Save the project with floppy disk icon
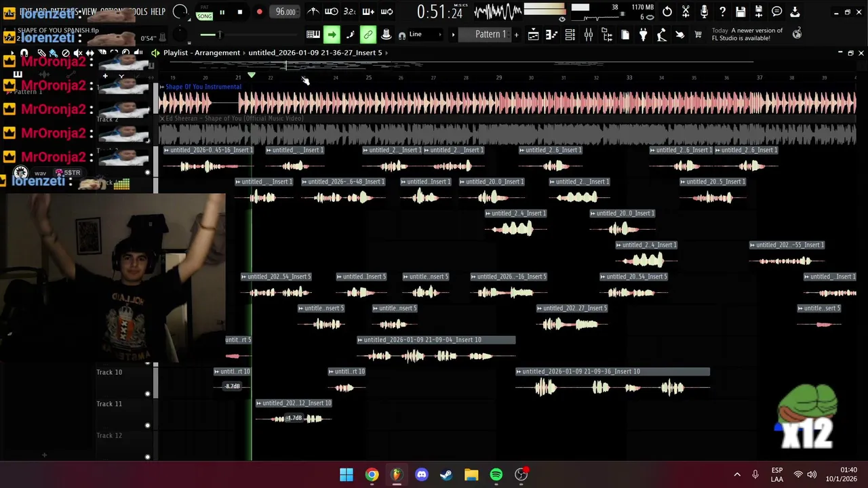Screen dimensions: 868x488 [x=741, y=12]
